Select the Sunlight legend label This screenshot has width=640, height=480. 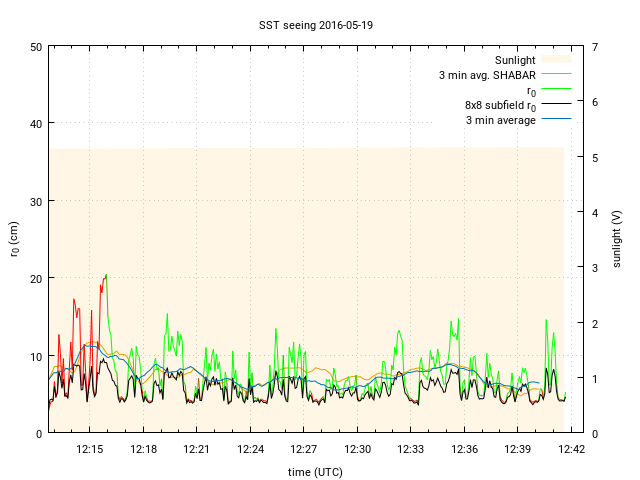[515, 60]
